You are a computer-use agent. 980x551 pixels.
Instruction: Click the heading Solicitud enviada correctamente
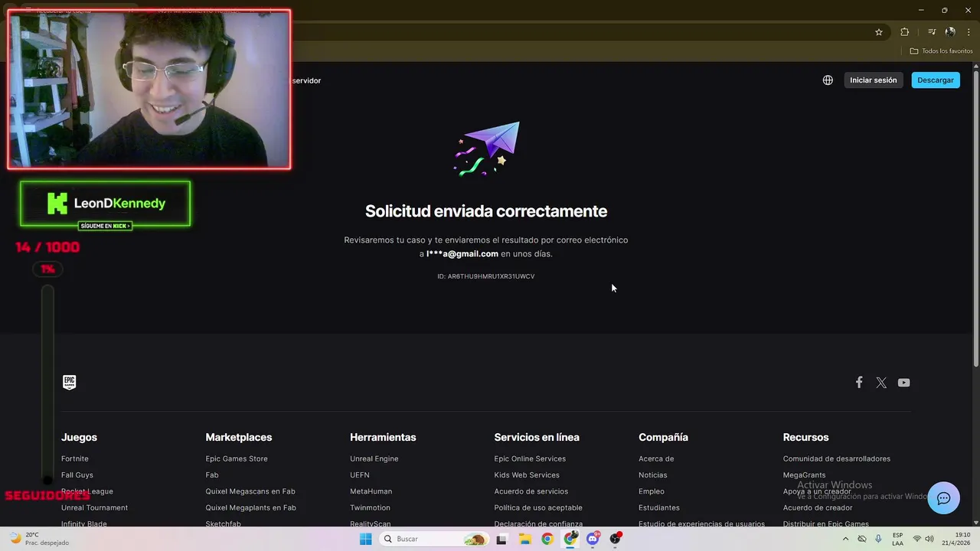pos(486,211)
